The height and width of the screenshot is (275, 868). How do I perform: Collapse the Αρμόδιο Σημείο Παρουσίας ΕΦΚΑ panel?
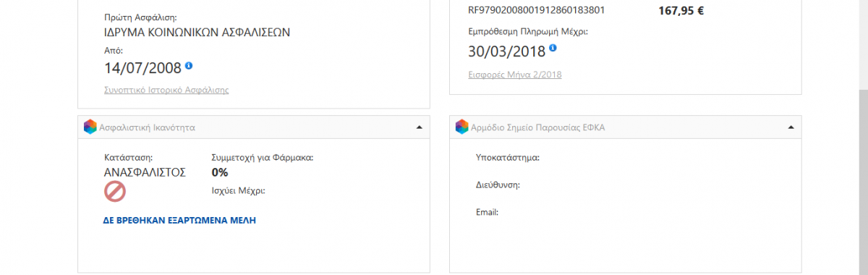click(791, 127)
